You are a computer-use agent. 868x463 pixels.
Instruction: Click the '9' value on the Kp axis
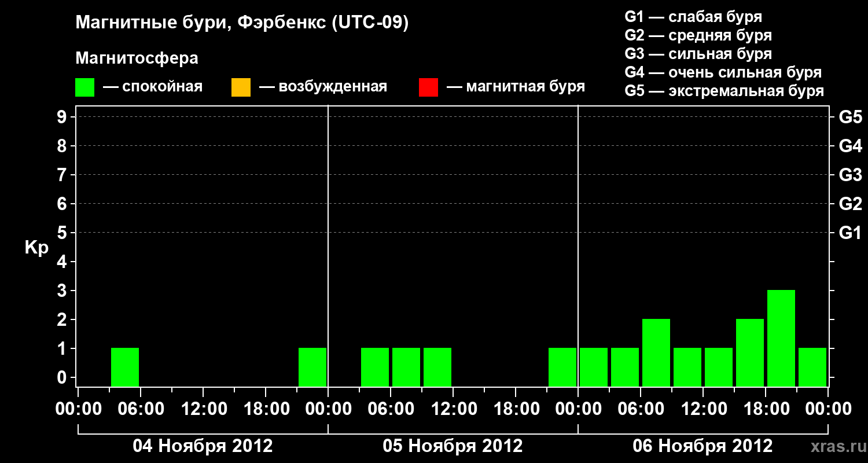62,117
